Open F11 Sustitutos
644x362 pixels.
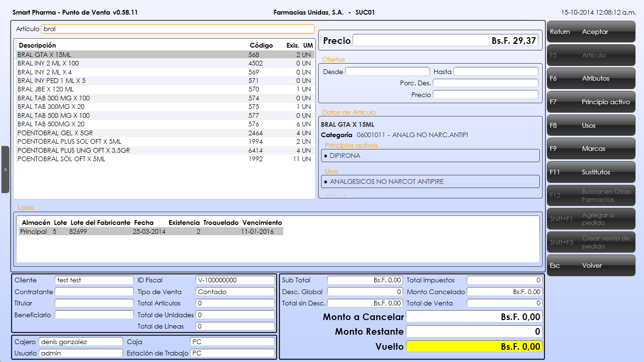point(591,173)
